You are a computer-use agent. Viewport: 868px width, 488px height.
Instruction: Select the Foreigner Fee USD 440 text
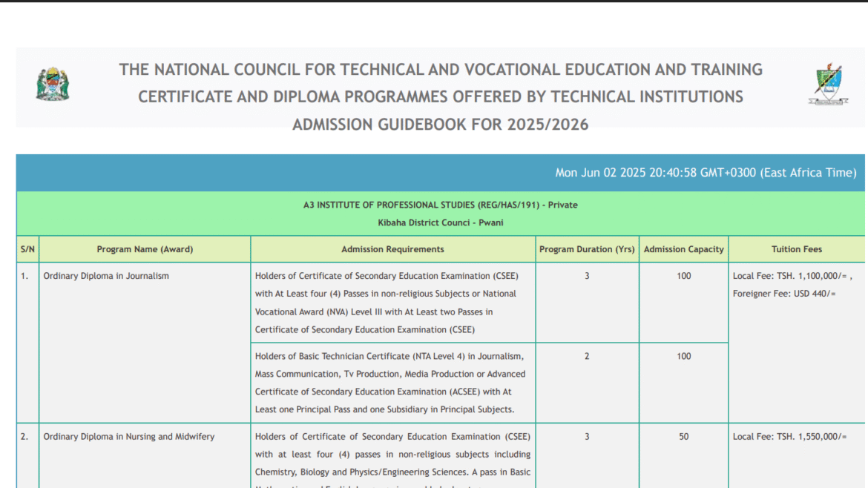coord(784,294)
